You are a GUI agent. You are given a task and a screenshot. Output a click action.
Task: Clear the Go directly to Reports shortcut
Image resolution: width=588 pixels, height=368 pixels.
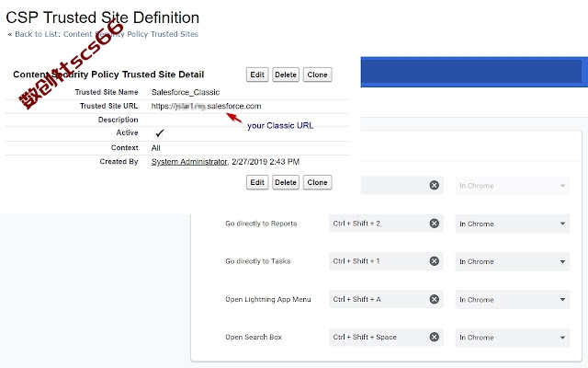[x=435, y=224]
